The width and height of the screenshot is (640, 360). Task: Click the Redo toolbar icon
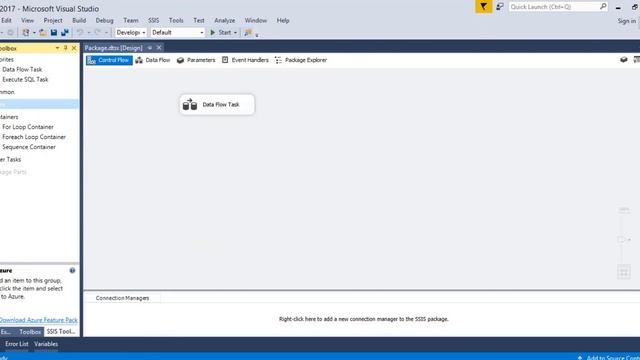[x=98, y=33]
